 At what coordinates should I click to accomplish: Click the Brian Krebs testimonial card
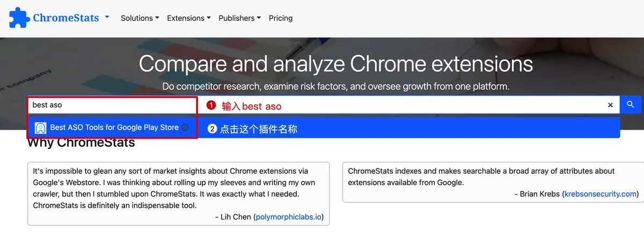click(x=493, y=182)
